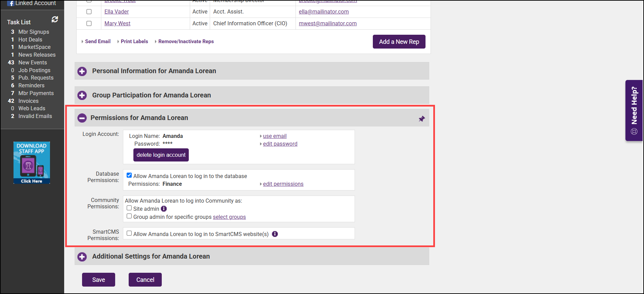Click the delete login account button

161,155
